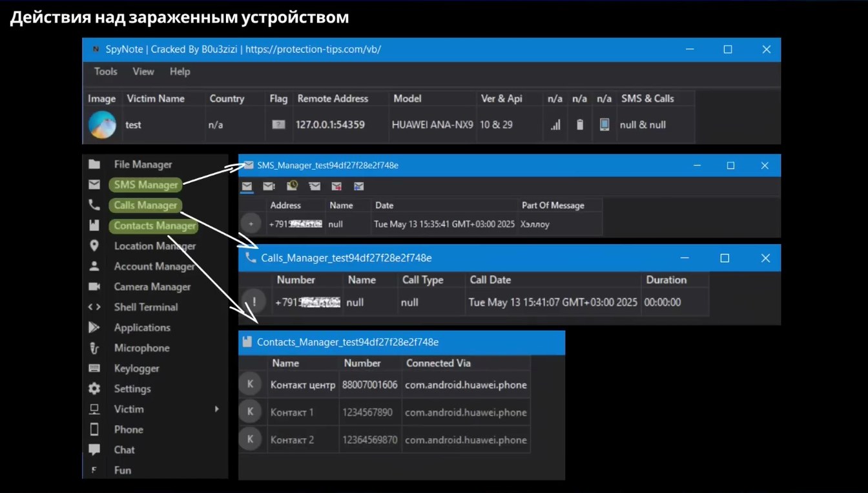Screen dimensions: 868x493
Task: Click the exclamation icon in the Calls Manager row
Action: click(254, 302)
